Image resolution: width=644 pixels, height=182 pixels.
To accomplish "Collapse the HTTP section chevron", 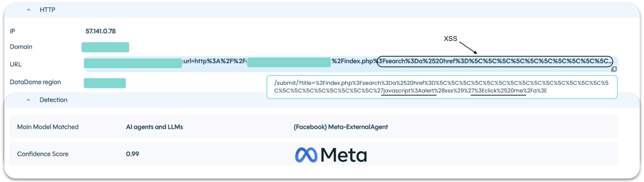I will coord(29,10).
